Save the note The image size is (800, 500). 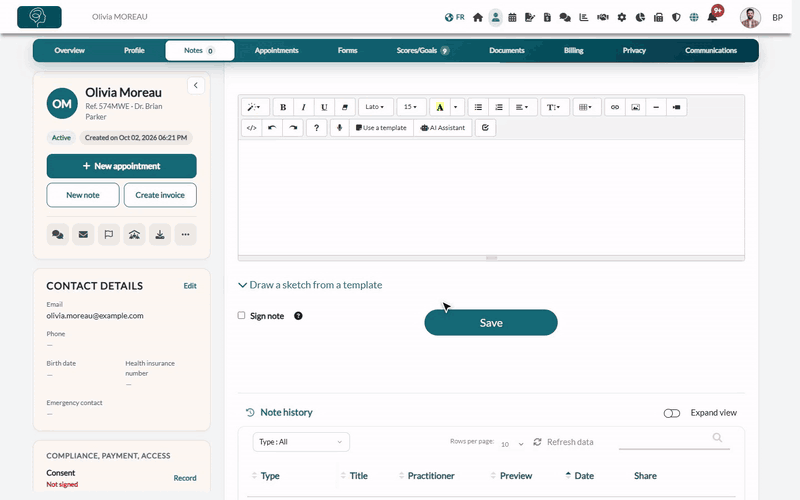(491, 322)
